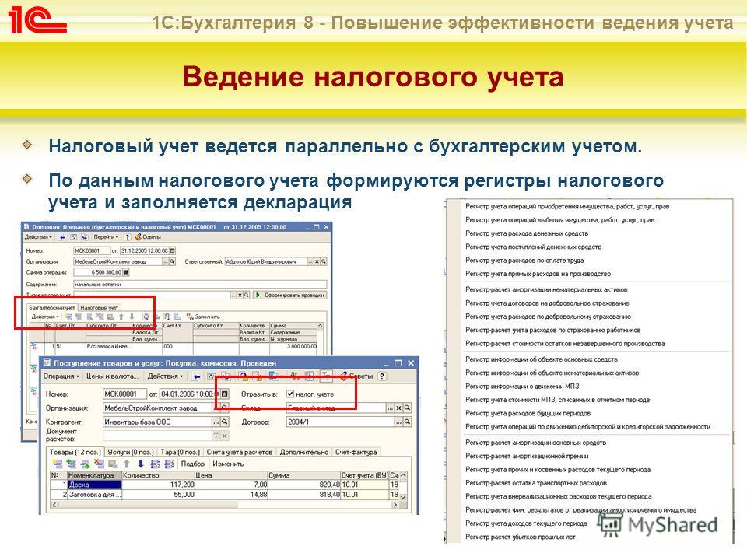This screenshot has width=747, height=560.
Task: Click the magnifier beside Инвентарь база ООО
Action: coord(224,422)
